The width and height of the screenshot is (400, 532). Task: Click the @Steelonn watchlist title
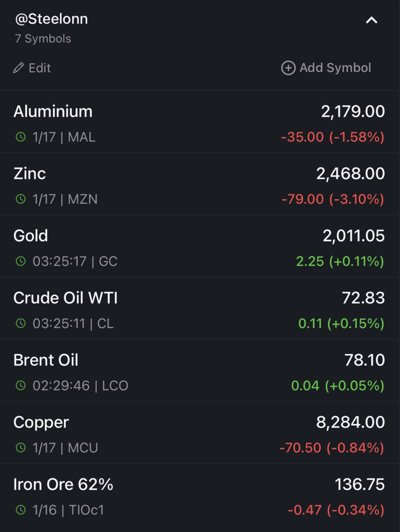click(x=51, y=19)
